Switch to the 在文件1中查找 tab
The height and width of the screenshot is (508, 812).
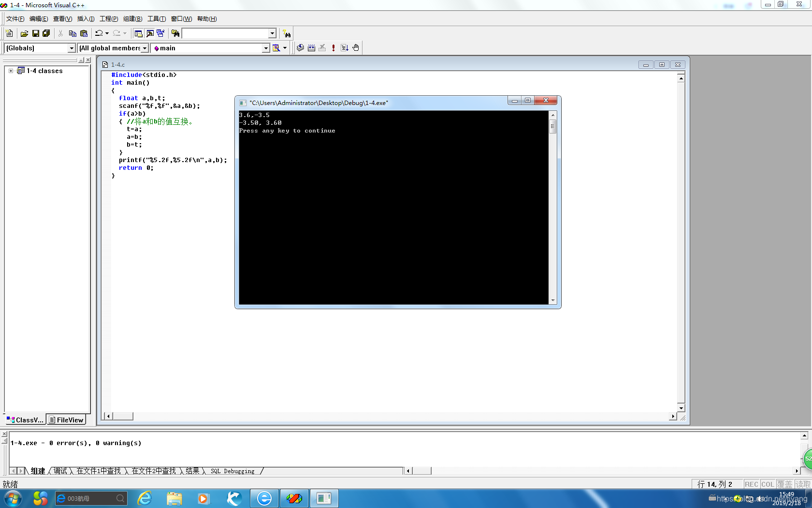point(99,471)
